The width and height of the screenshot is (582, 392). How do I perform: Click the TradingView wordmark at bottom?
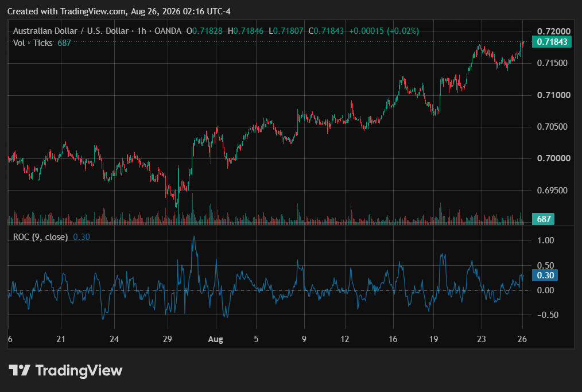click(x=79, y=370)
